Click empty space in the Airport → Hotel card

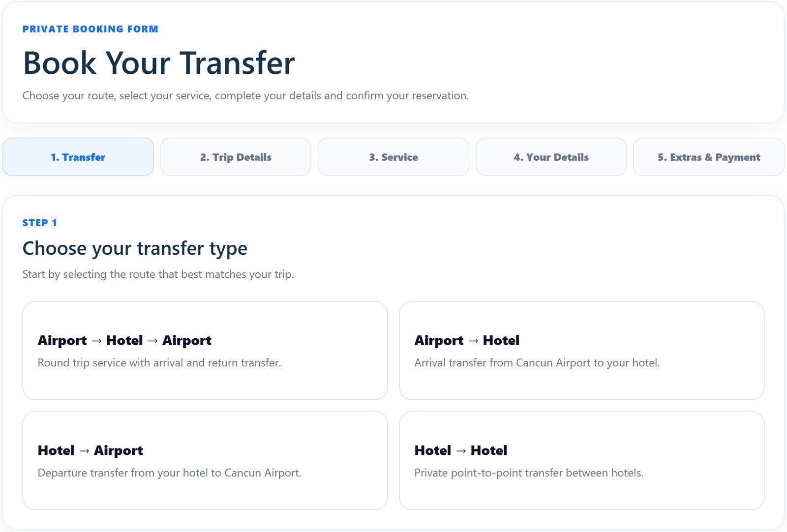[689, 325]
